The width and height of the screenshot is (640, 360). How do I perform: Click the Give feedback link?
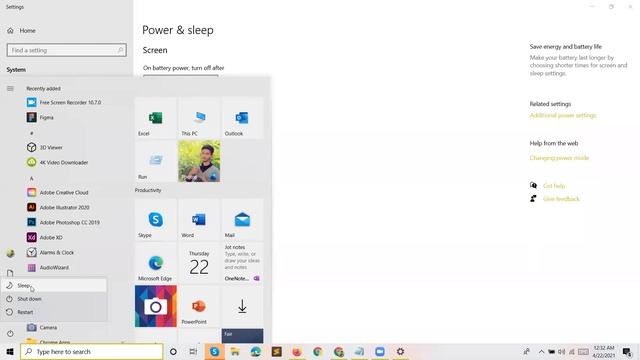[x=561, y=199]
